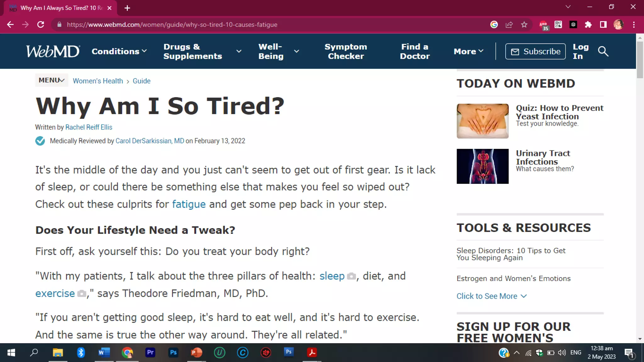
Task: Open the More navigation dropdown
Action: [x=468, y=51]
